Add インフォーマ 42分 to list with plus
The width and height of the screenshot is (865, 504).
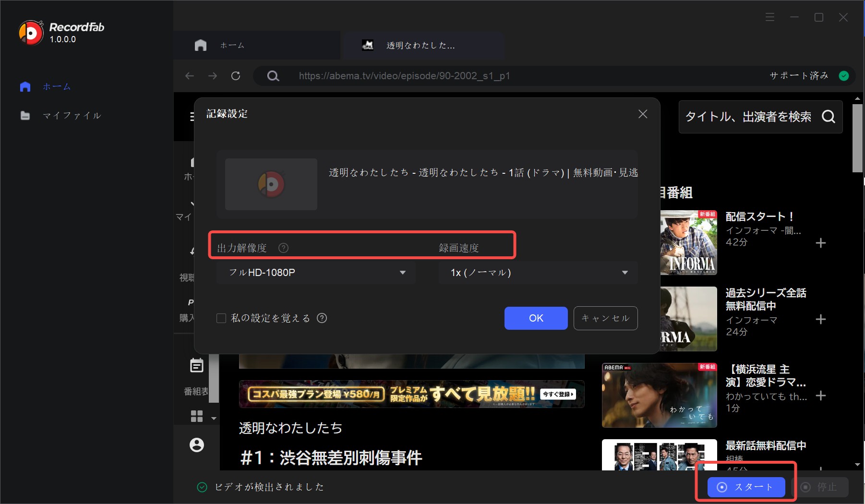coord(821,243)
